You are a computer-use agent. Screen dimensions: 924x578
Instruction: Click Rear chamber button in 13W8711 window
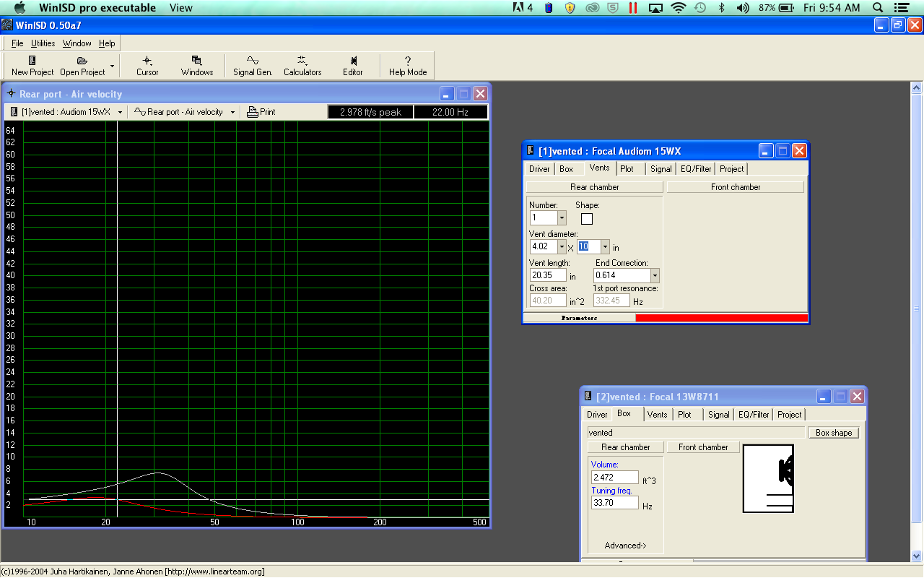(626, 447)
